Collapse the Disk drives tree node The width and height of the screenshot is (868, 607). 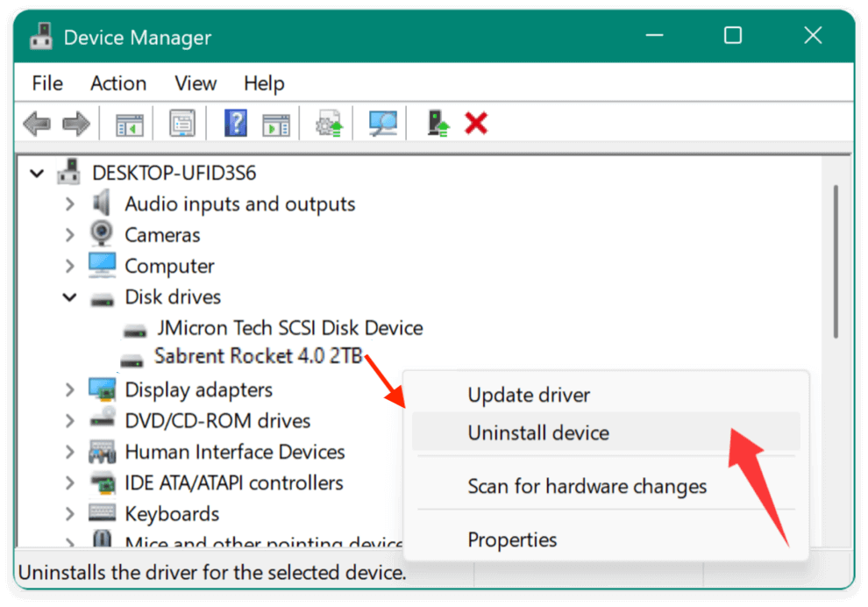coord(70,296)
